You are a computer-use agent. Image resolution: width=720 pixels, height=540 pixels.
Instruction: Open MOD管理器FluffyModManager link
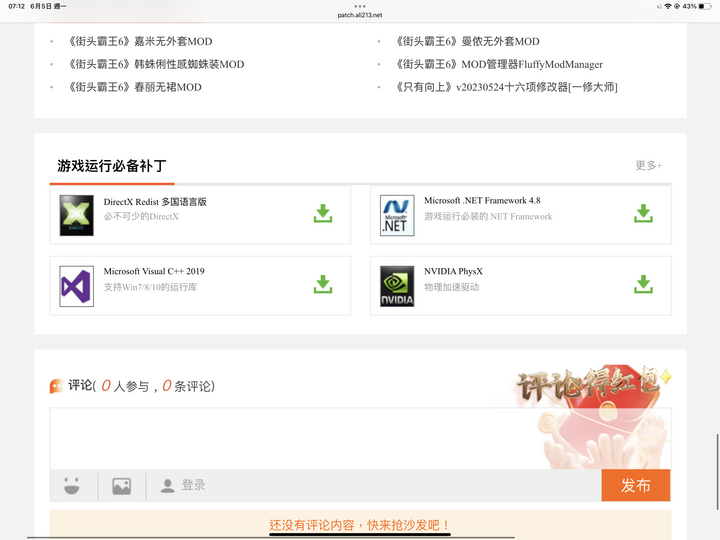[x=499, y=64]
